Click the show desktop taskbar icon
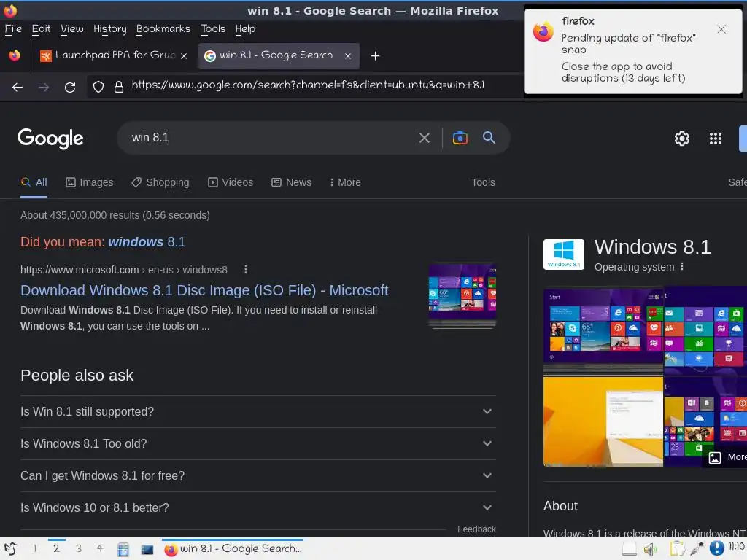747x560 pixels. [x=147, y=550]
